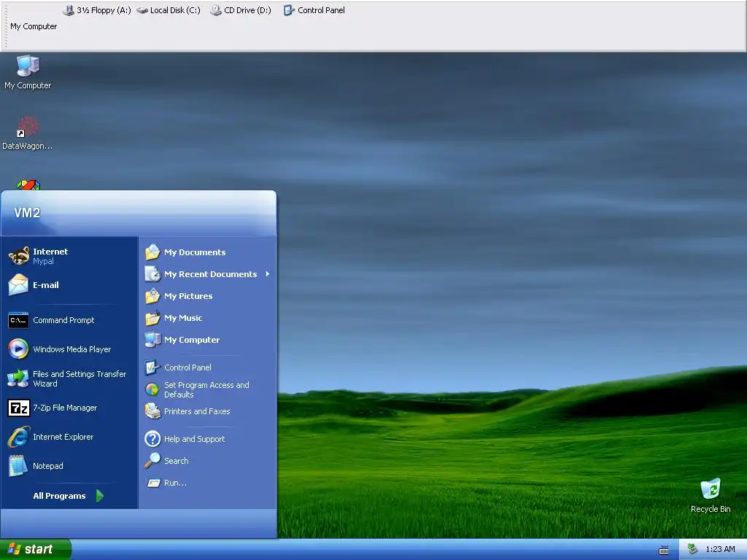Open Local Disk (C:) in toolbar

[169, 10]
